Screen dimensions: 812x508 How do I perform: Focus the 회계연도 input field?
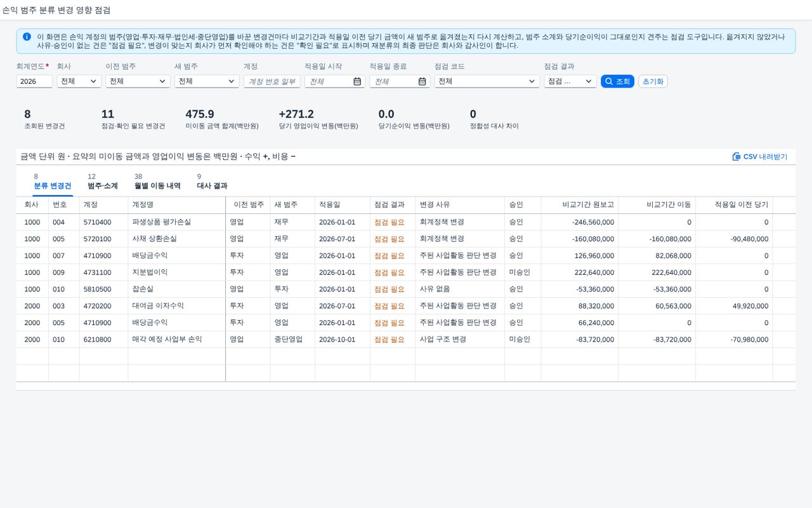(34, 81)
